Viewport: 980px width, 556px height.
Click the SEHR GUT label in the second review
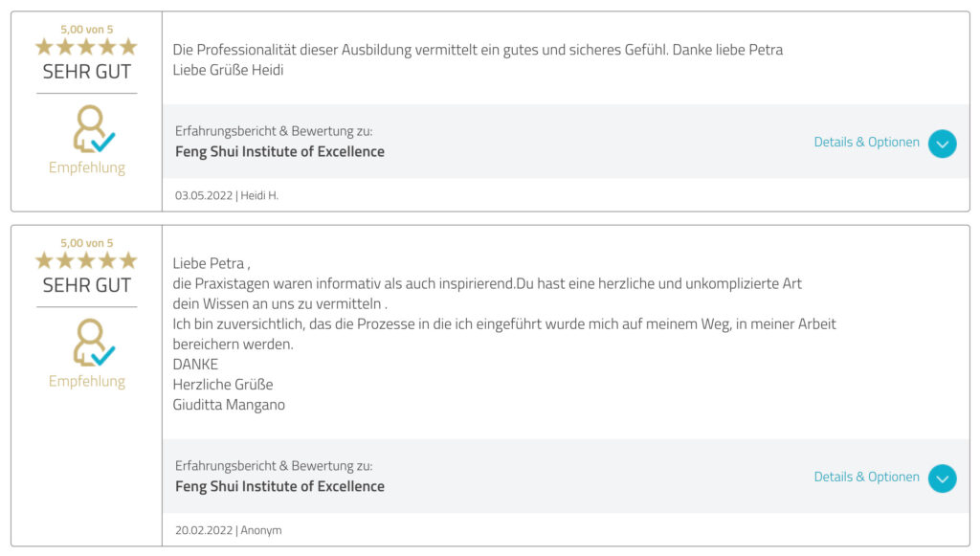[87, 285]
